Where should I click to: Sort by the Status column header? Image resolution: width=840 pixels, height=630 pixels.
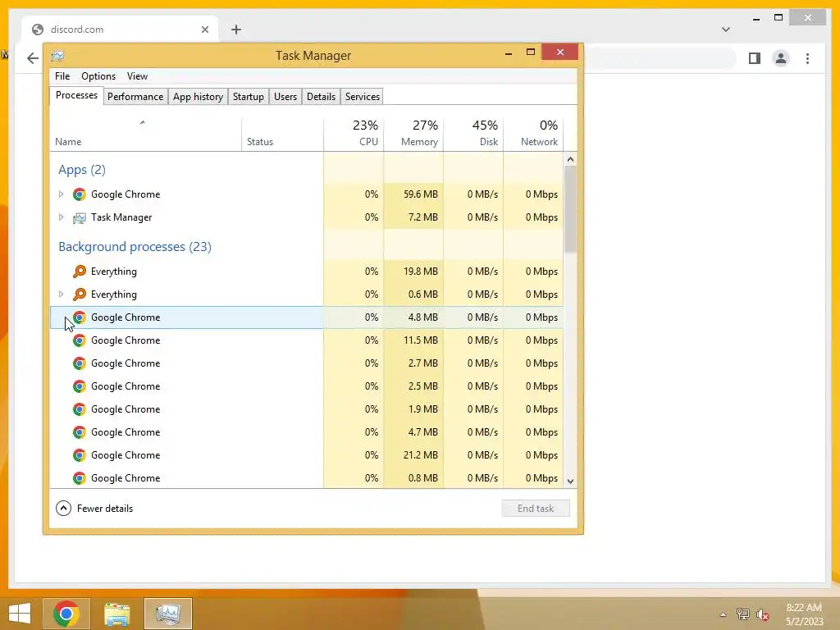[282, 134]
